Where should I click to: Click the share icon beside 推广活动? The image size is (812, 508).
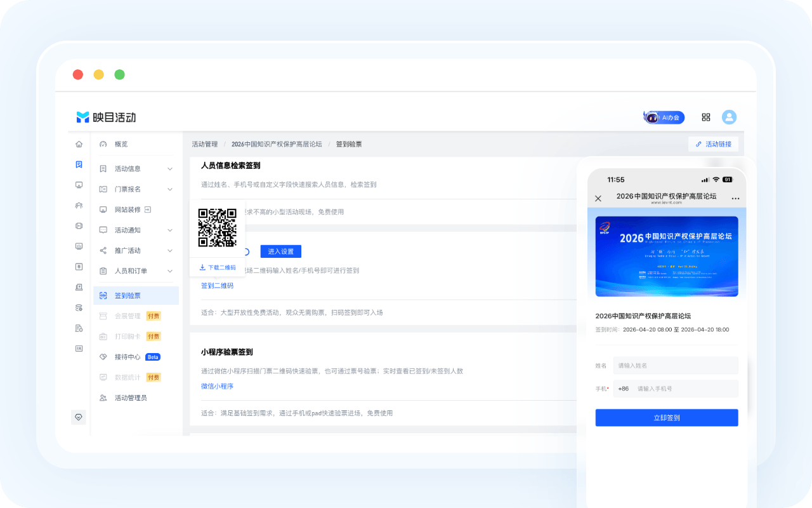pos(103,250)
